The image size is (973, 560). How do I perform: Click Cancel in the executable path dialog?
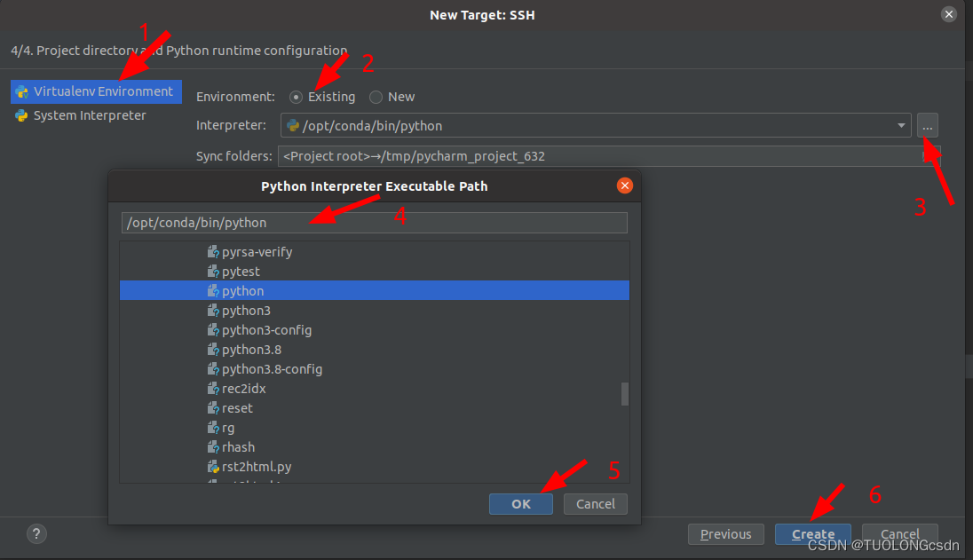(x=595, y=503)
